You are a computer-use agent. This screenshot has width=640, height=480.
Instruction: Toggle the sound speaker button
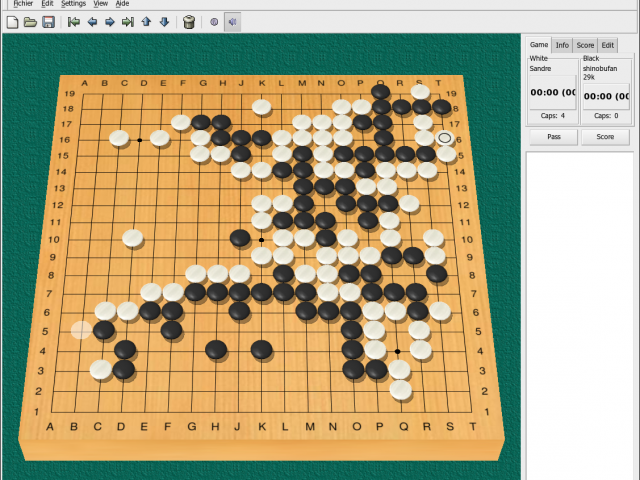tap(232, 21)
